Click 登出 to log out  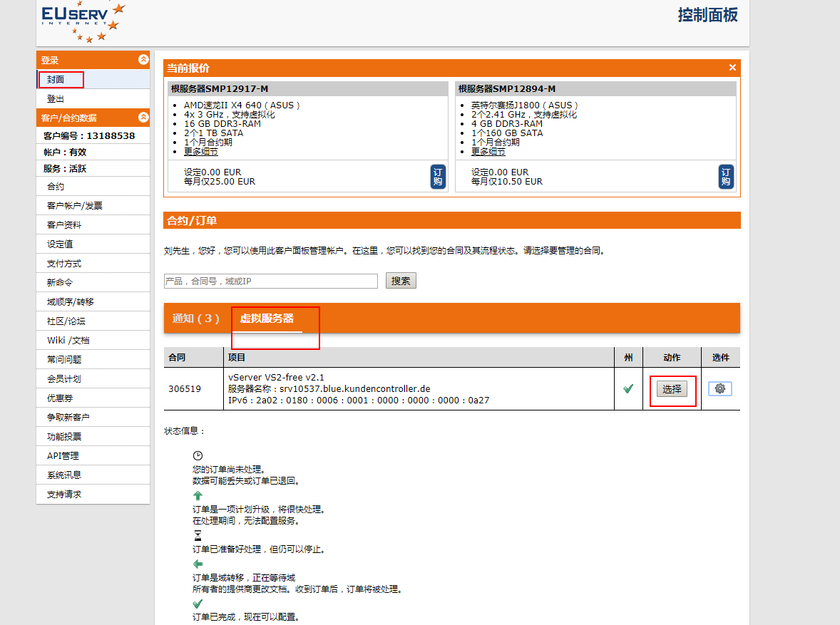click(55, 98)
